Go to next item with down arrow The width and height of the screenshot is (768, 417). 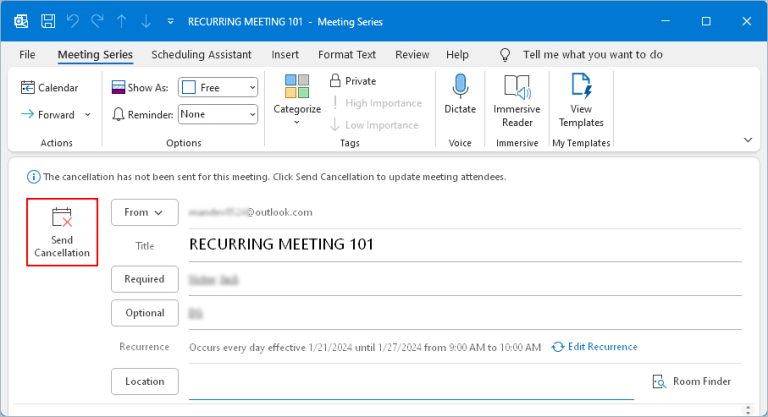pos(146,22)
